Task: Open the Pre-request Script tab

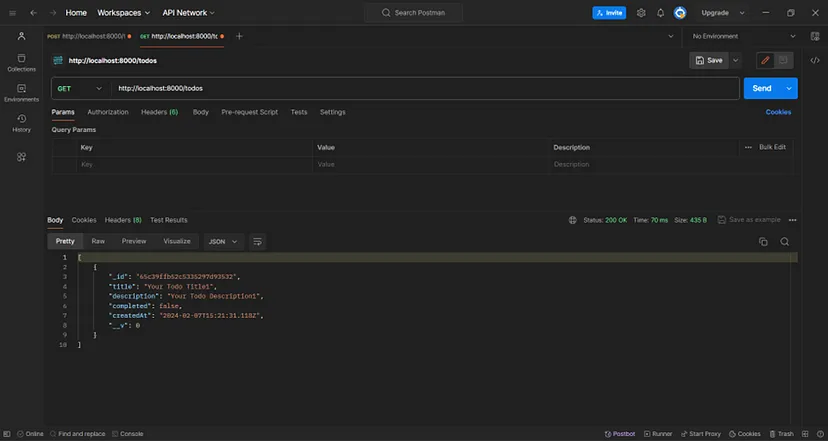Action: click(x=250, y=112)
